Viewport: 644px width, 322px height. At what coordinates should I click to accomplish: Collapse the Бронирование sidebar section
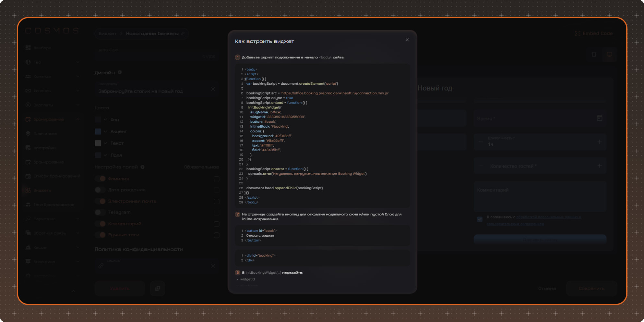point(78,119)
